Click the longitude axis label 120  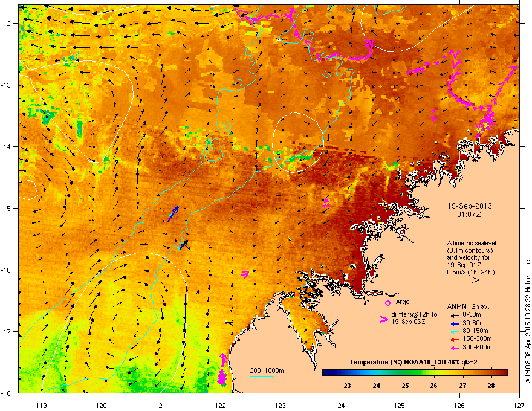click(102, 405)
